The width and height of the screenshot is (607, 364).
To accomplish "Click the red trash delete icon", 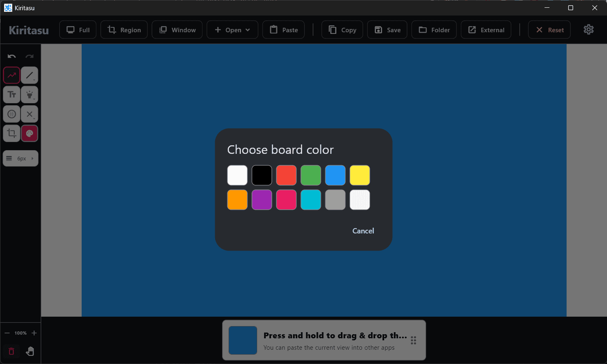I will coord(11,351).
